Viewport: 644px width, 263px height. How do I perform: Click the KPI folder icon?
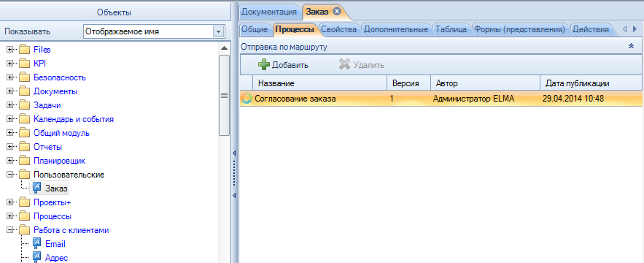click(25, 64)
